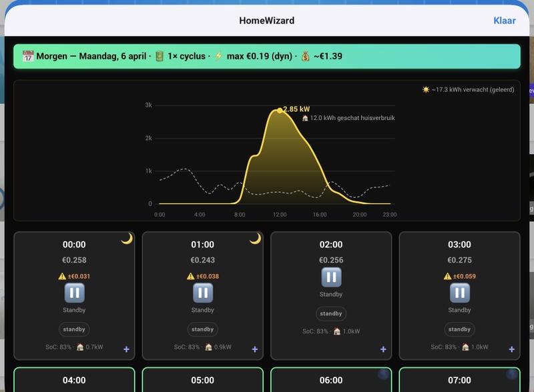This screenshot has width=534, height=392.
Task: Click the 'Morgen — Maandag, 6 april' text
Action: (91, 56)
